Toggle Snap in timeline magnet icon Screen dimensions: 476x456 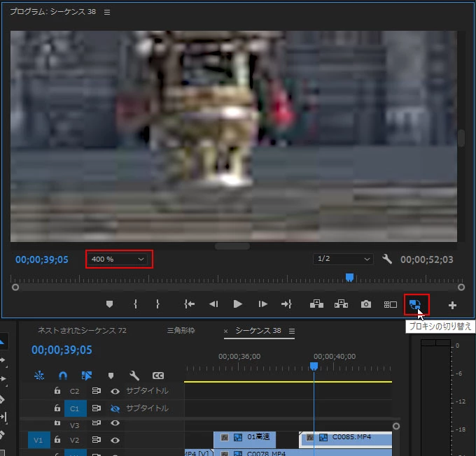63,376
